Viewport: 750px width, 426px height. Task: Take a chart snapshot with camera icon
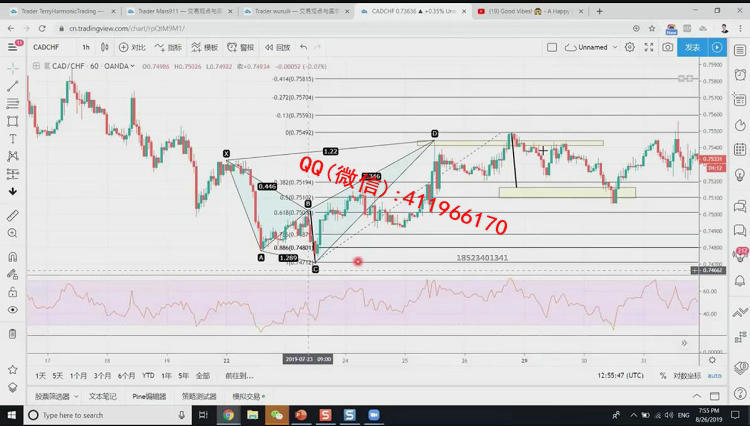tap(668, 47)
